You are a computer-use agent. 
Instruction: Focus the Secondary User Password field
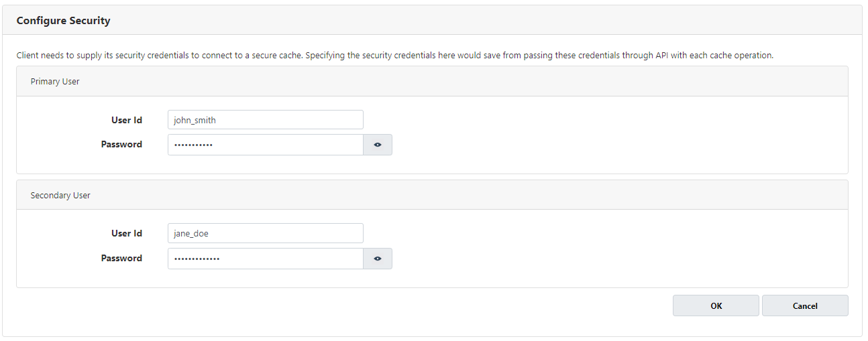pos(266,259)
